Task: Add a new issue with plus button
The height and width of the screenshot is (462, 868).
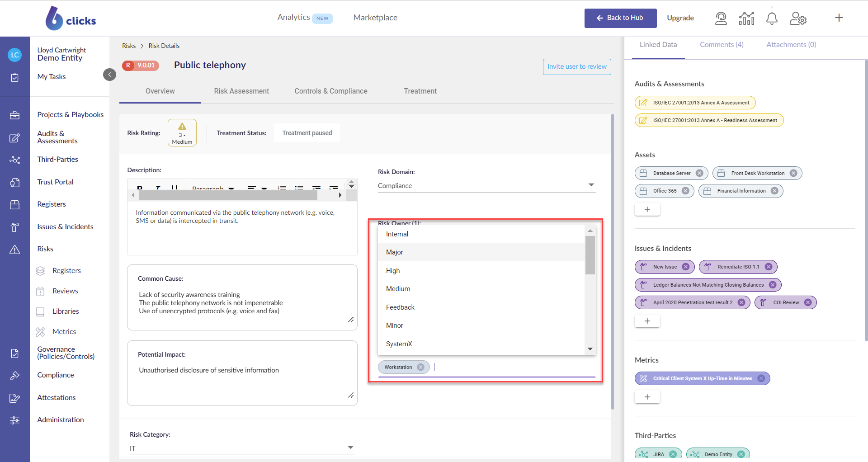Action: tap(647, 321)
